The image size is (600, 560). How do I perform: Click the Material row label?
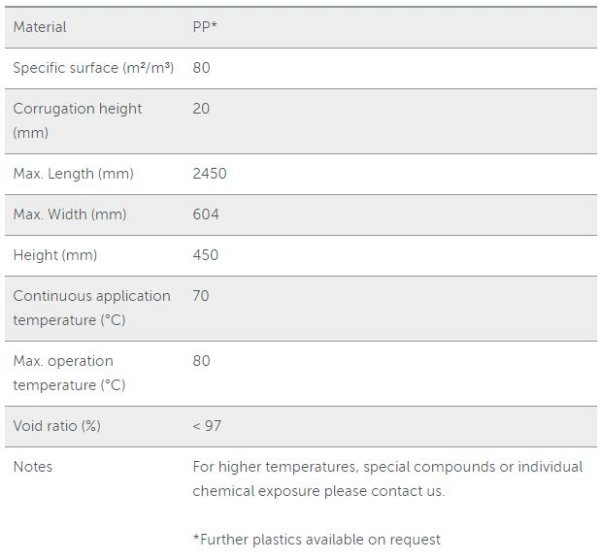[x=40, y=27]
